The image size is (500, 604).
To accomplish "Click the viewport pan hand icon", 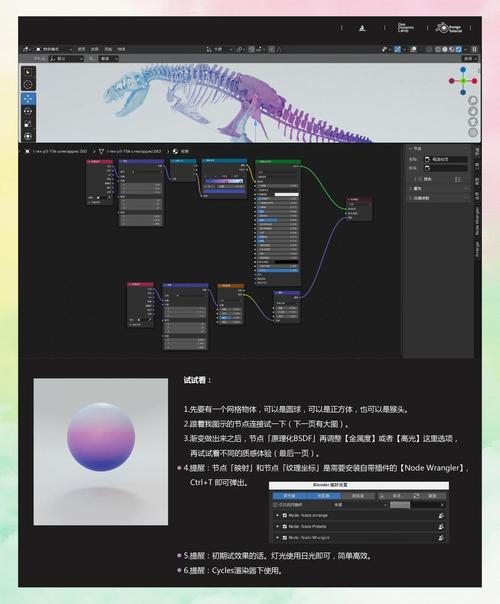I will 473,111.
